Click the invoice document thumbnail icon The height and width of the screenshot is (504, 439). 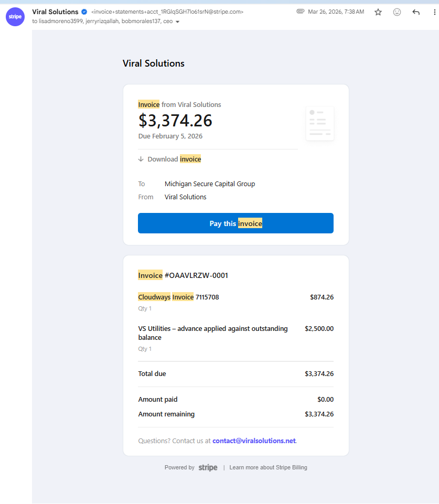point(320,123)
